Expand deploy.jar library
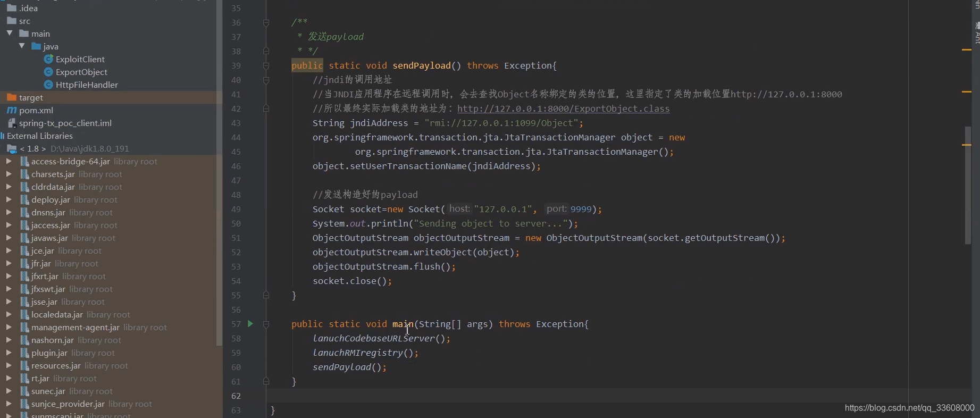 tap(9, 199)
